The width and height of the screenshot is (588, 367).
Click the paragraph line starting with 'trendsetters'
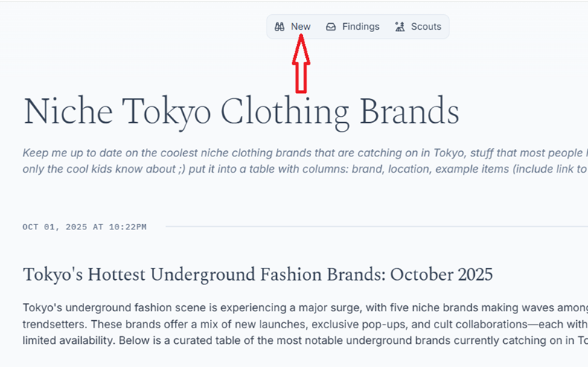pos(298,324)
